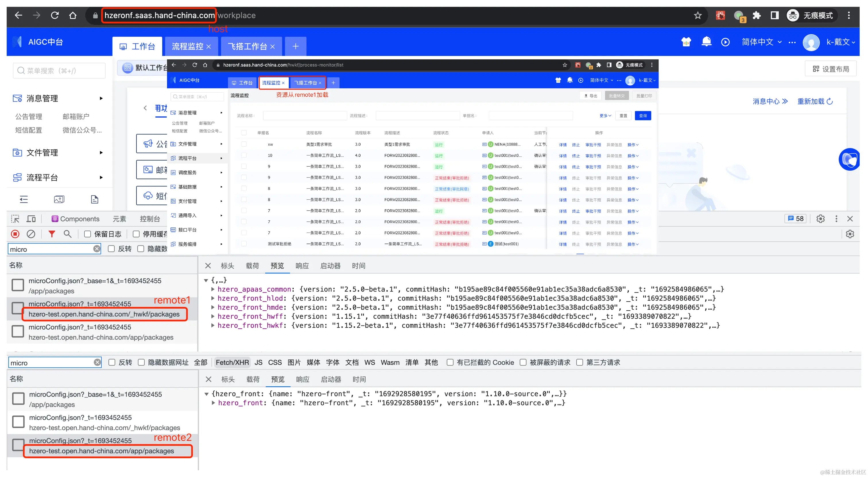868x477 pixels.
Task: Click the record network log button
Action: tap(15, 234)
